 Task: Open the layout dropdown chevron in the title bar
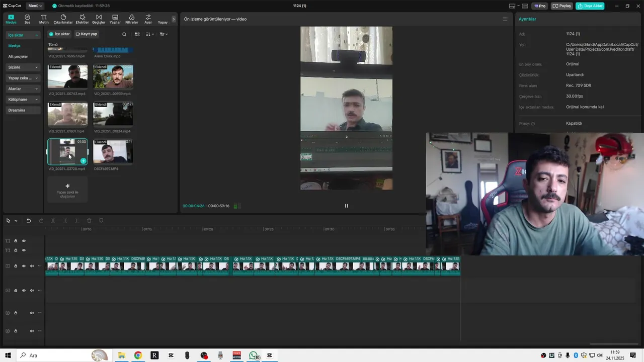[518, 6]
